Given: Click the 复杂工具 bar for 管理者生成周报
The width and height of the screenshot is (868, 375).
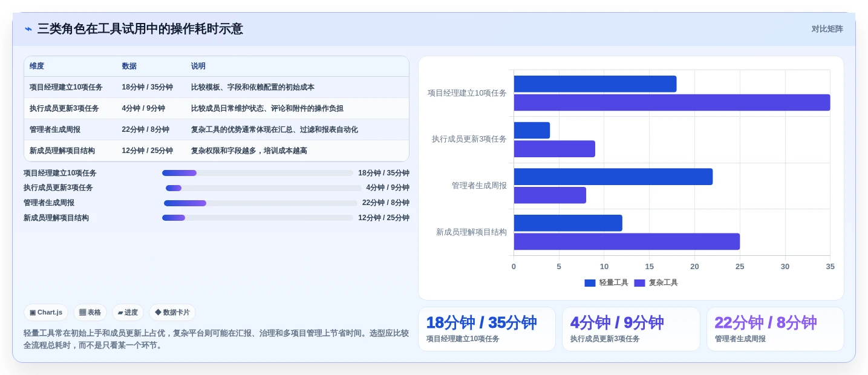Looking at the screenshot, I should [x=550, y=195].
